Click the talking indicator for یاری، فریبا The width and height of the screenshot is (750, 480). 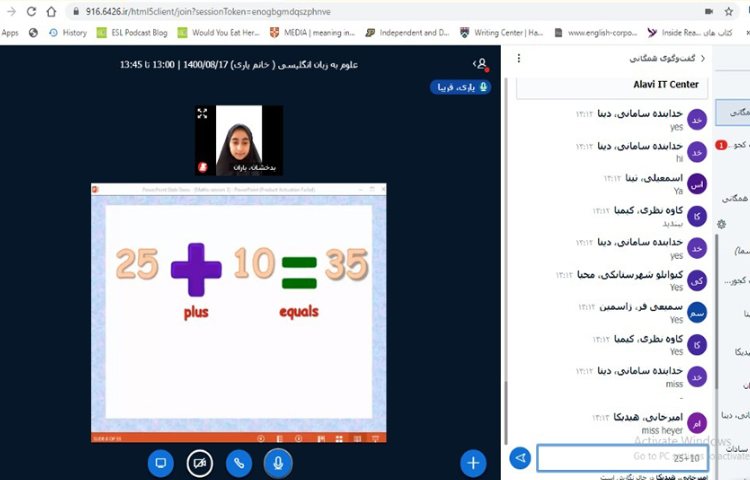pyautogui.click(x=460, y=87)
